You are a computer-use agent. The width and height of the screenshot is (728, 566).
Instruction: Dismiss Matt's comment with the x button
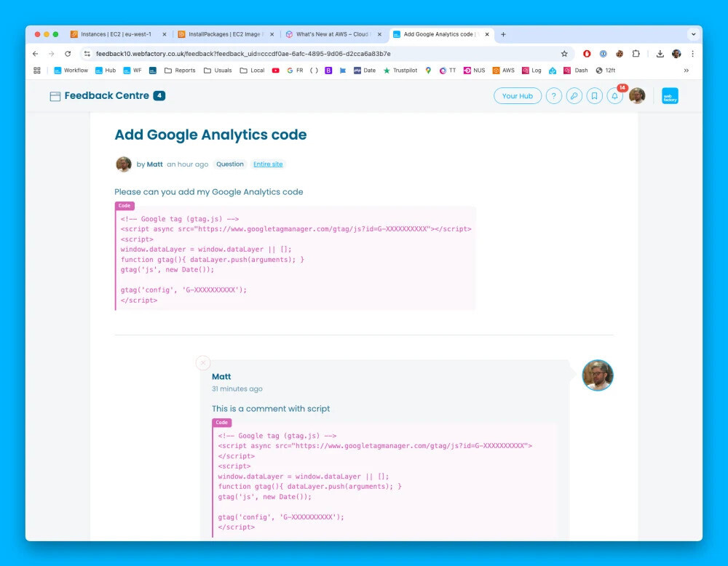pyautogui.click(x=203, y=362)
